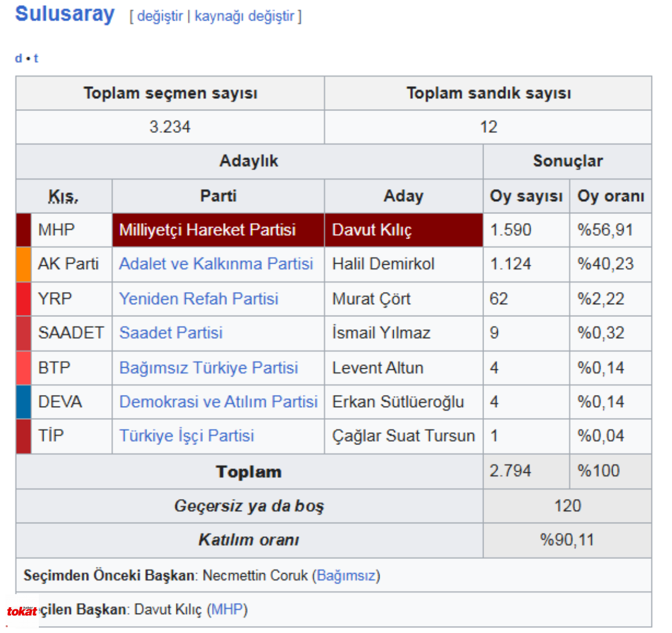Click the dark red MHP color cell
This screenshot has width=672, height=633.
click(24, 230)
